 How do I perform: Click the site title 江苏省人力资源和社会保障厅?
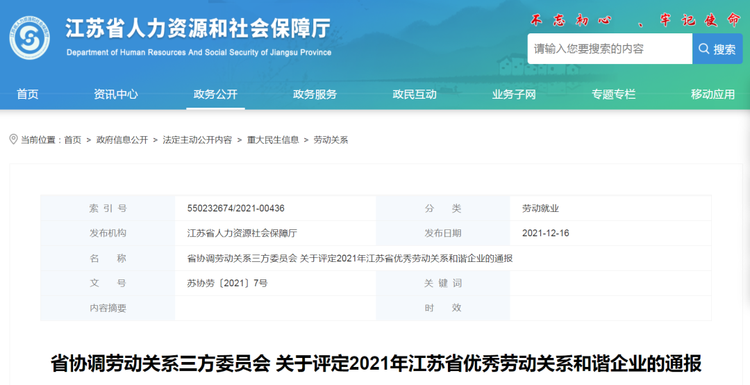click(x=198, y=28)
